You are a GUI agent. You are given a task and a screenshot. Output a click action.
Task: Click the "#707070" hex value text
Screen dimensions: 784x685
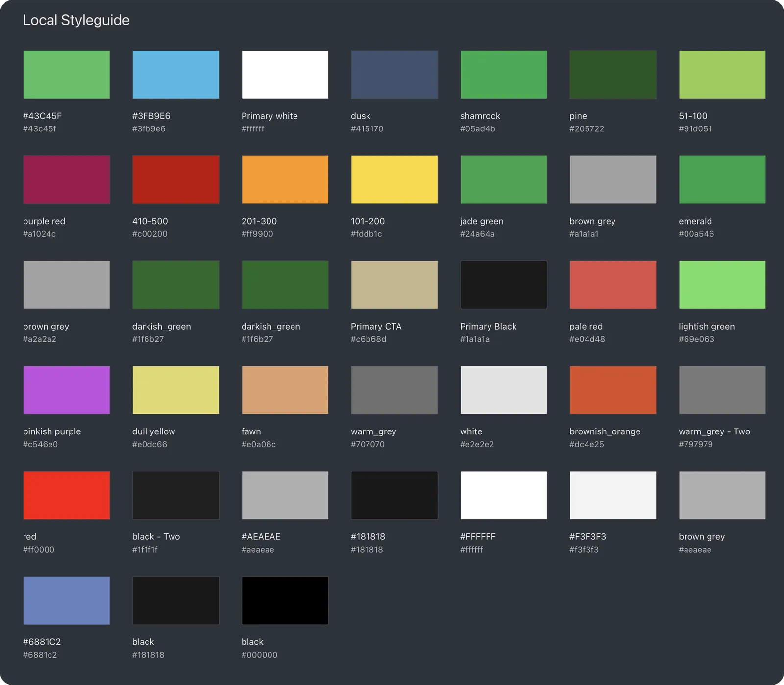pos(367,444)
